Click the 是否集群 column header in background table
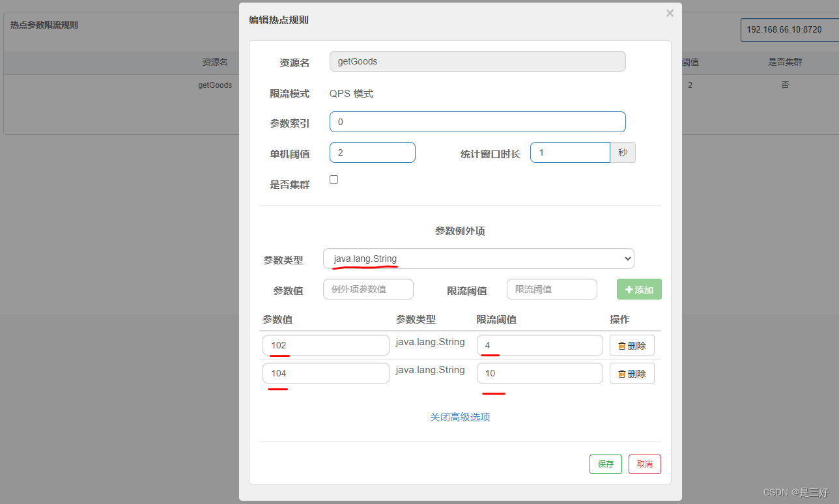 pyautogui.click(x=785, y=62)
